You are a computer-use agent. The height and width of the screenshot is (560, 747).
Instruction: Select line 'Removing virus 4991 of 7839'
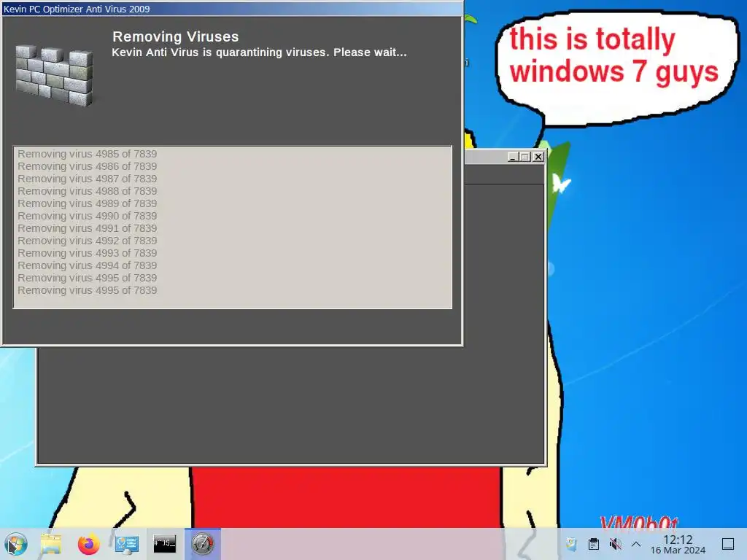pos(88,228)
